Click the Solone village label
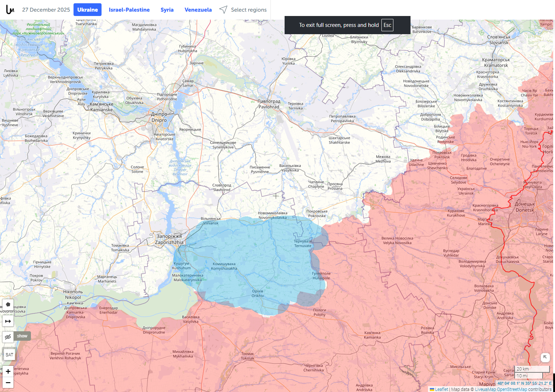Screen dimensions: 555x392 click(x=137, y=169)
